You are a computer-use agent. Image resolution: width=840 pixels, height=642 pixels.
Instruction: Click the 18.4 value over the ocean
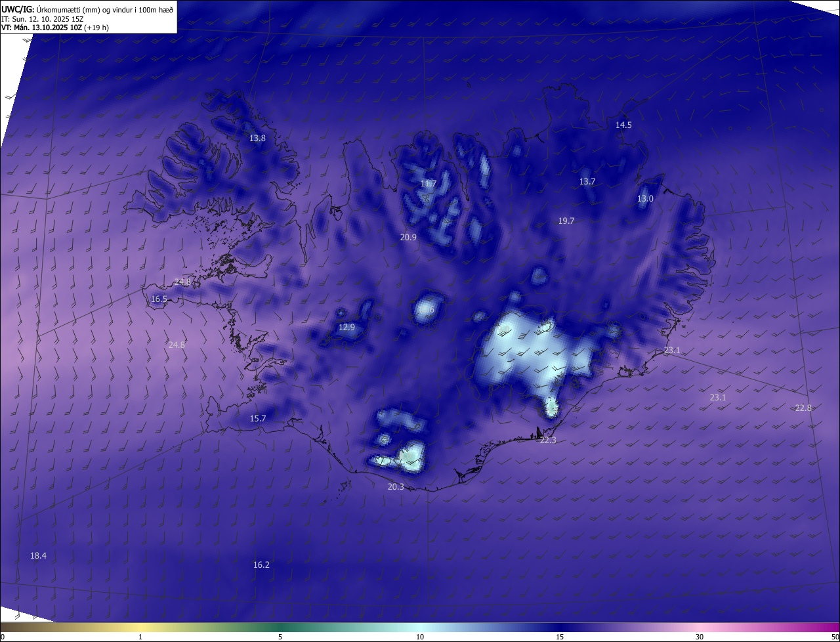point(38,555)
